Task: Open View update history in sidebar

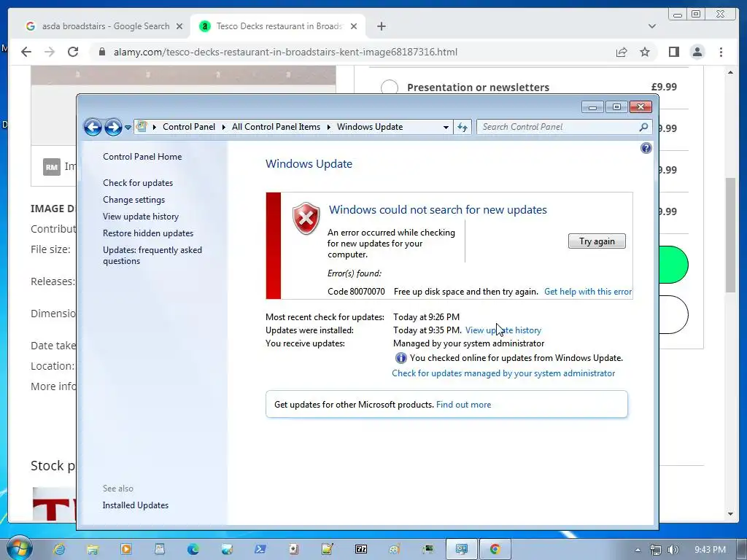Action: click(141, 216)
